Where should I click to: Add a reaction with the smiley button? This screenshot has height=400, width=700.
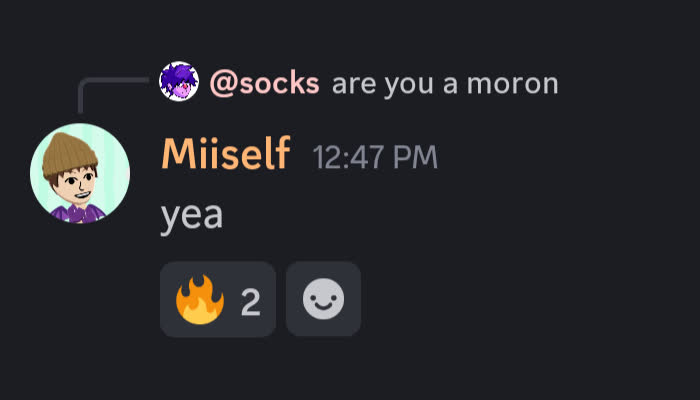pyautogui.click(x=323, y=299)
